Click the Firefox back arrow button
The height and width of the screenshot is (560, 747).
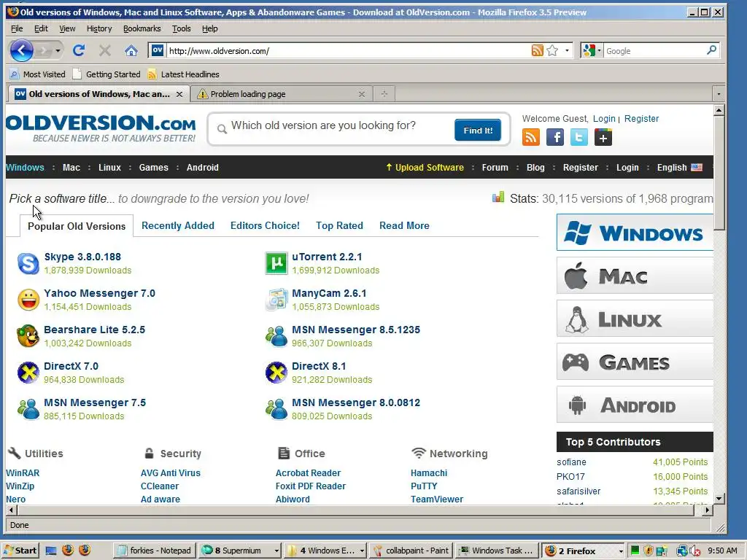click(x=21, y=50)
